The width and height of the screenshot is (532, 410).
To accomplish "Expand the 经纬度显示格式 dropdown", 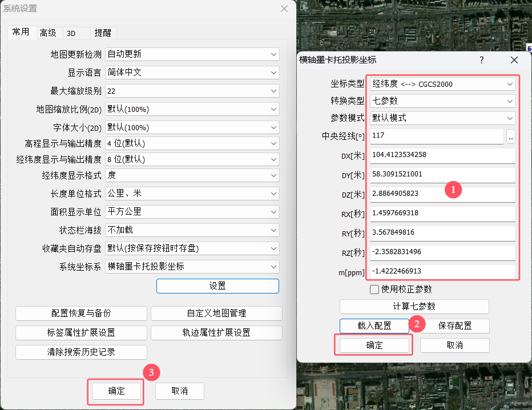I will tap(192, 175).
